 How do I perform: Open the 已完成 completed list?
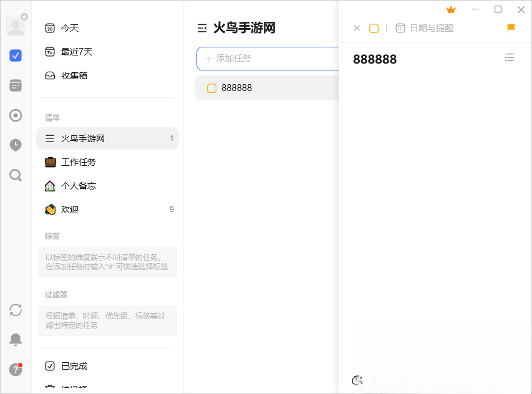coord(107,366)
